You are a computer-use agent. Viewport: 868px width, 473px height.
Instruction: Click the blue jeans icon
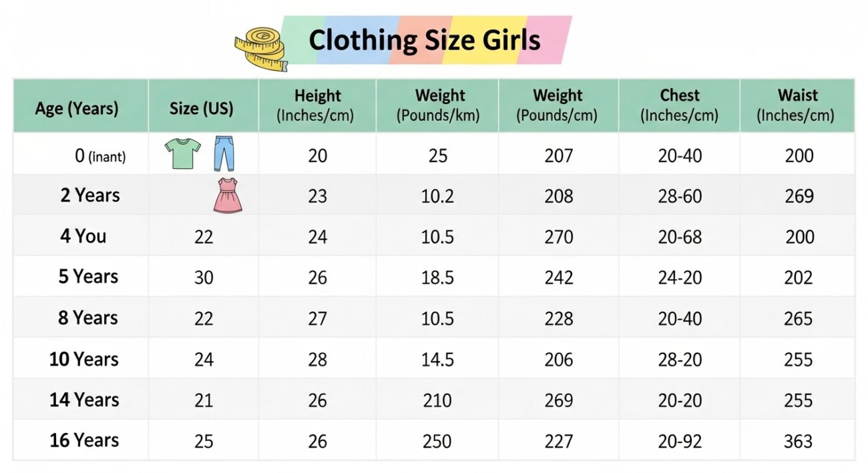pyautogui.click(x=224, y=153)
